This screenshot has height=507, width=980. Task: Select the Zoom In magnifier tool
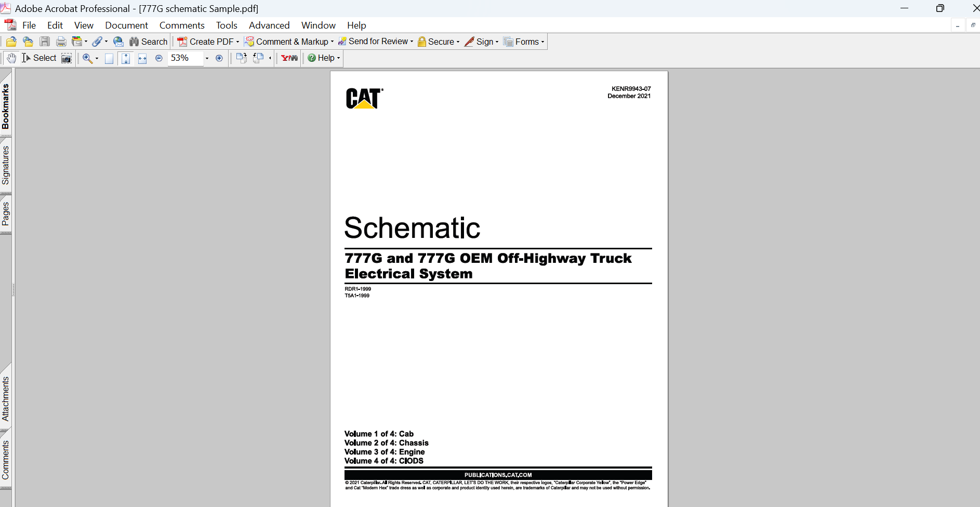[x=87, y=58]
